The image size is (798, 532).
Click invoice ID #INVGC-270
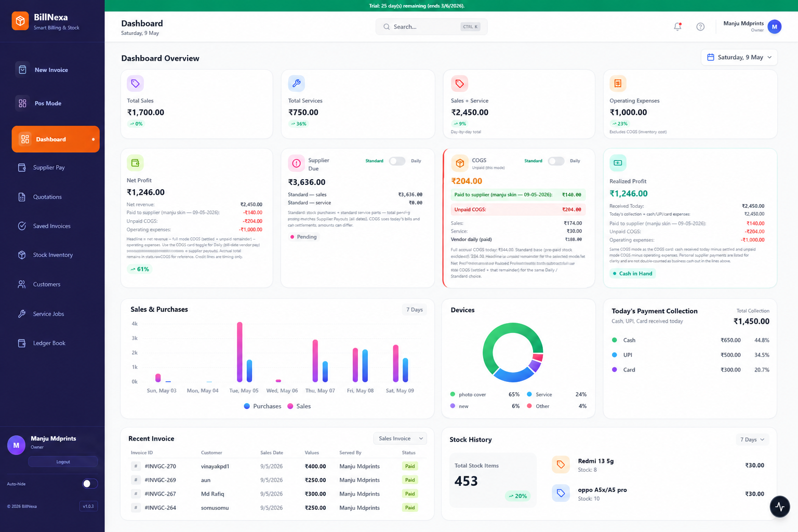[x=161, y=467]
